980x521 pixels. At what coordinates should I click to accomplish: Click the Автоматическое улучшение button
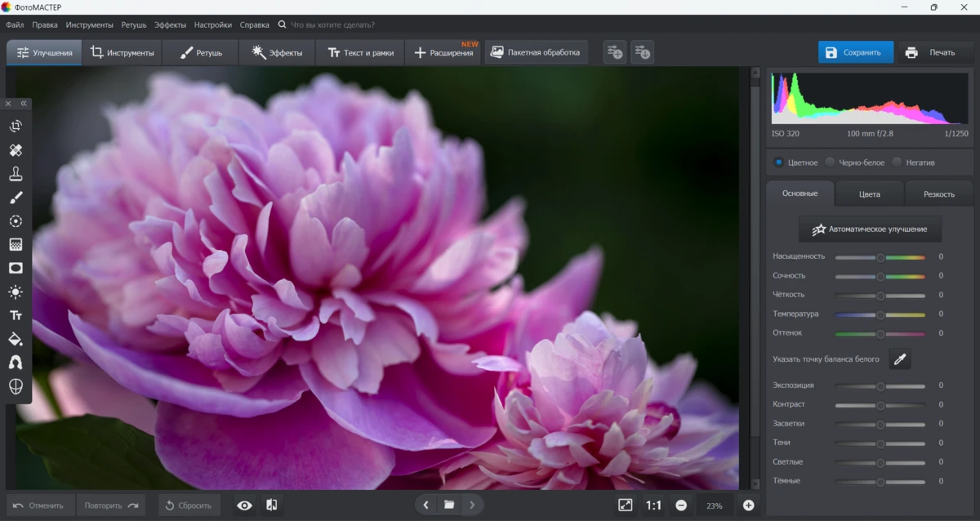(x=870, y=229)
